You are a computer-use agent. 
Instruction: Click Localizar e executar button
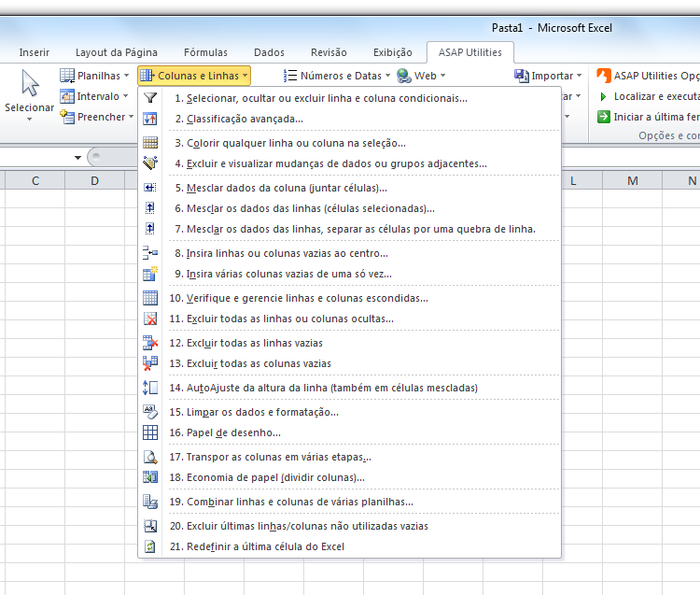tap(649, 96)
